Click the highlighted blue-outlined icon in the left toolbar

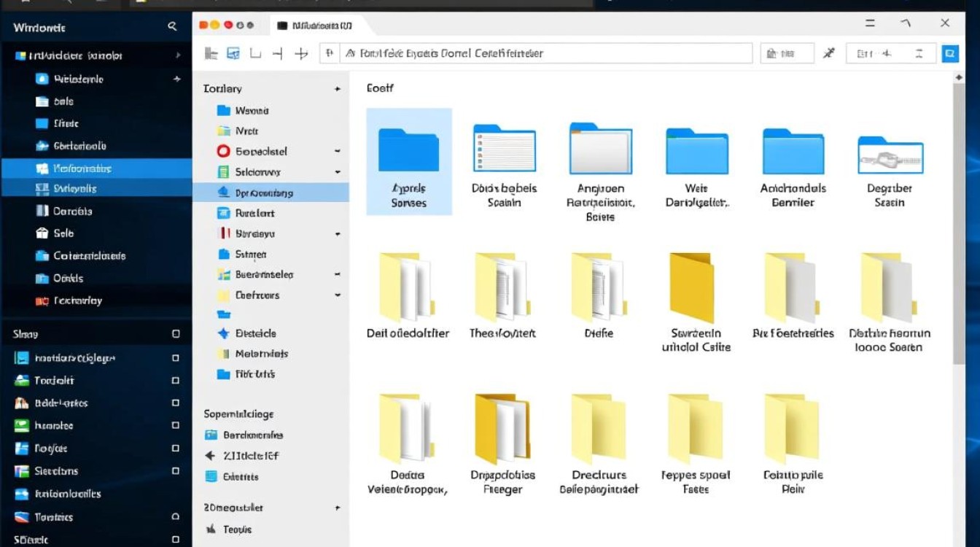click(x=233, y=53)
